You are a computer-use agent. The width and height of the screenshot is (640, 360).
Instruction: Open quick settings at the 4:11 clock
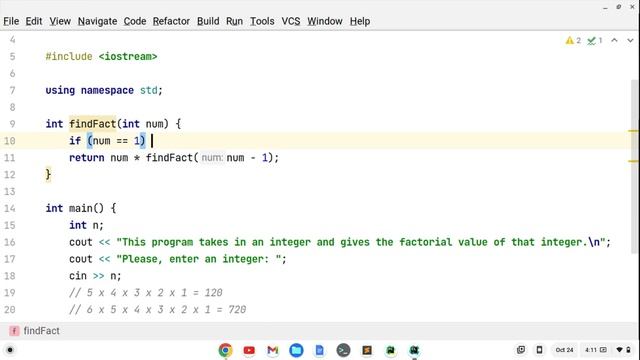pos(590,350)
